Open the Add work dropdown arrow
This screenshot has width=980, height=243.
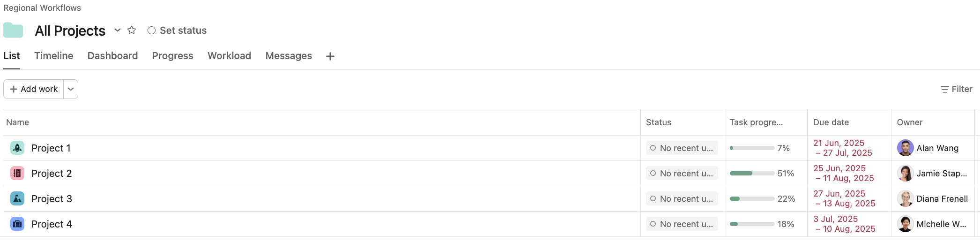71,89
